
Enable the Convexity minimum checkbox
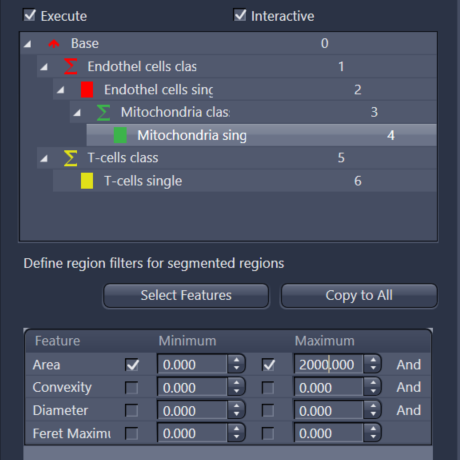(x=132, y=388)
